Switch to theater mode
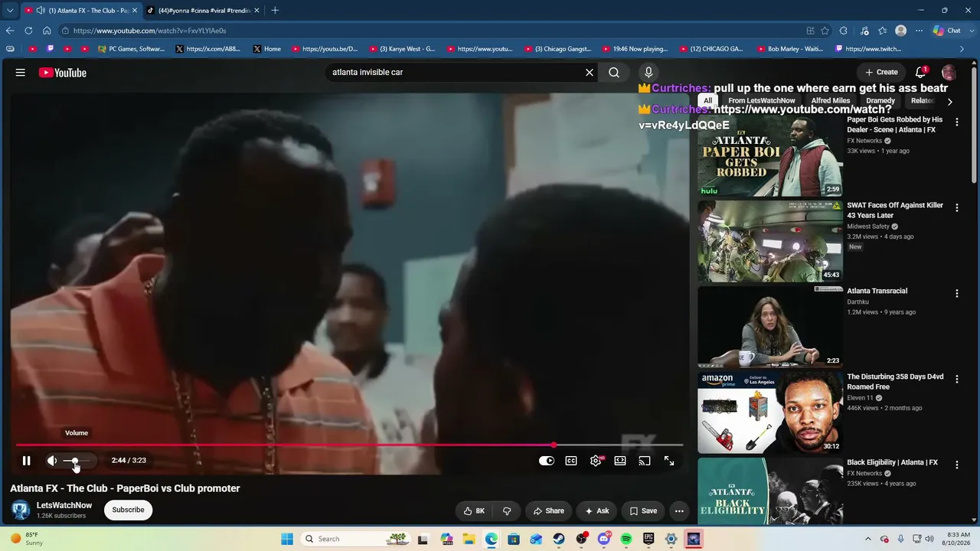Image resolution: width=980 pixels, height=551 pixels. pos(620,461)
